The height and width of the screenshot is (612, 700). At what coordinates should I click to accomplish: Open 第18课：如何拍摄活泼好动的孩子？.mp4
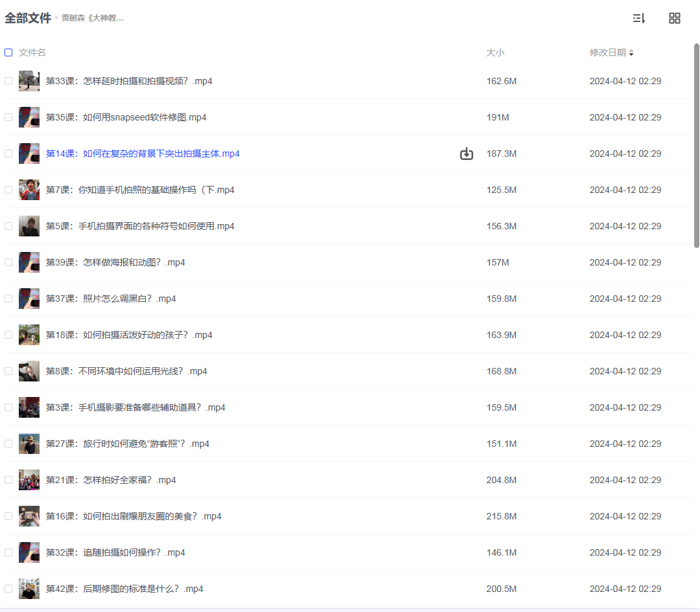coord(129,335)
